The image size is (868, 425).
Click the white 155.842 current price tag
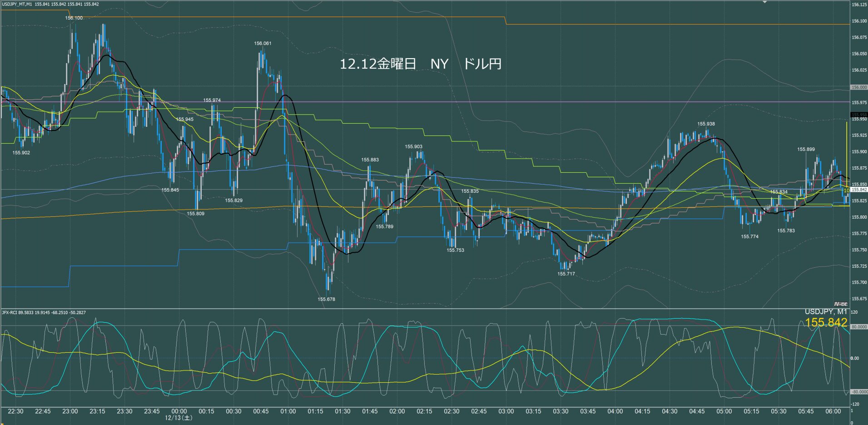click(858, 190)
